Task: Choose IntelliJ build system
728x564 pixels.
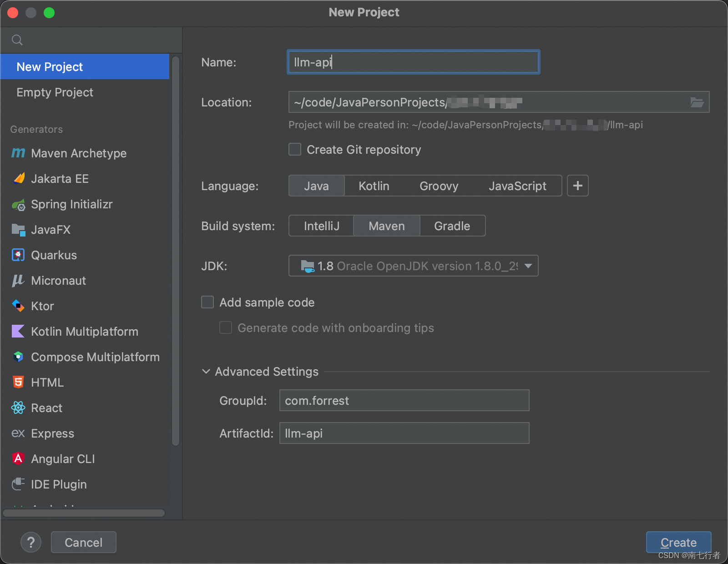Action: point(322,226)
